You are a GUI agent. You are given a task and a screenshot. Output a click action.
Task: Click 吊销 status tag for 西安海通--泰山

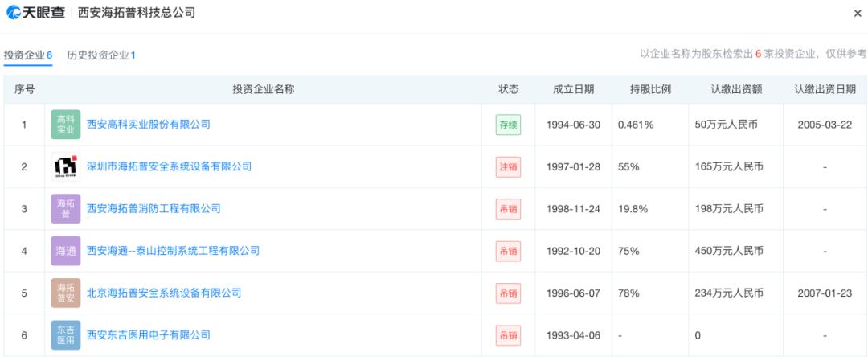click(x=508, y=251)
